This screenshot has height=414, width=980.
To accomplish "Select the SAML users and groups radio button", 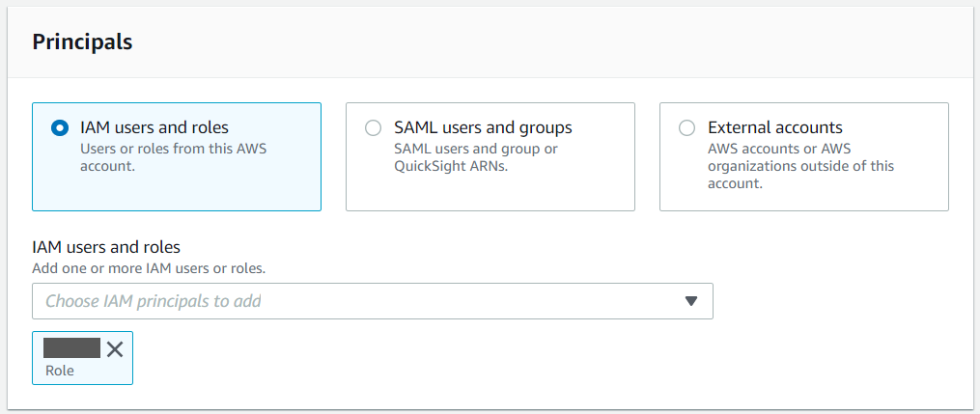I will coord(374,127).
